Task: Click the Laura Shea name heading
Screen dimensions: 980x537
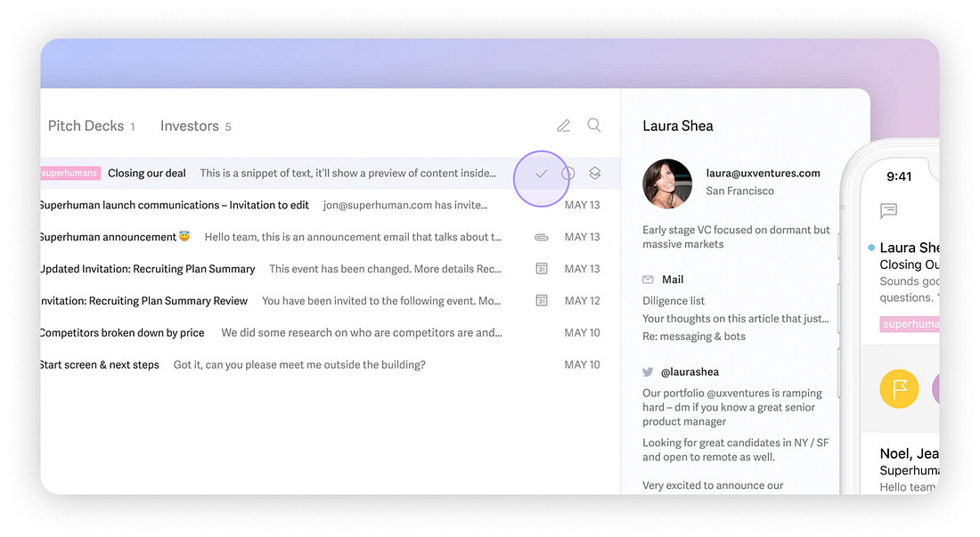Action: (677, 126)
